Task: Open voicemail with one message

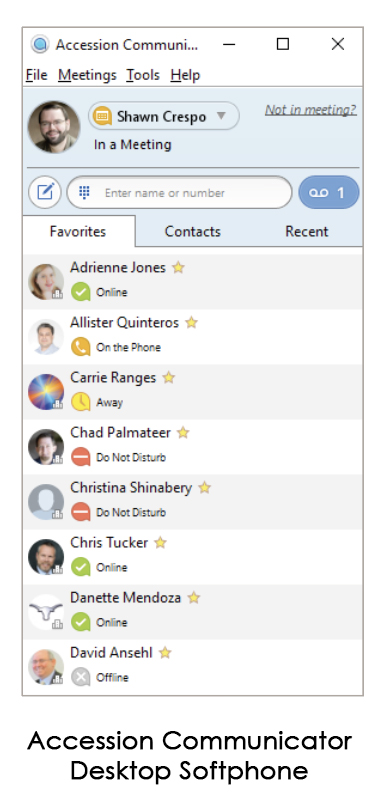Action: (x=329, y=193)
